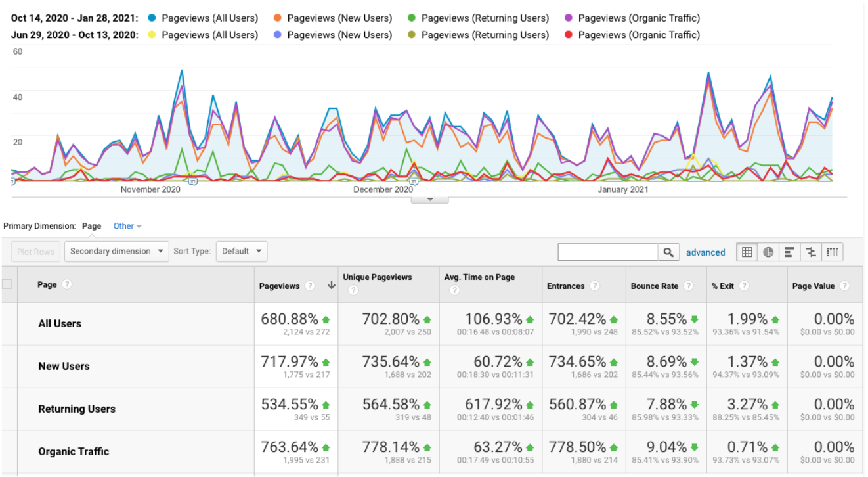Select the Organic Traffic row label
Screen dimensions: 868x477
tap(74, 452)
